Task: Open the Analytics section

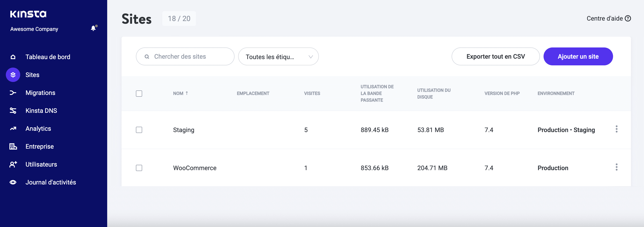Action: 38,128
